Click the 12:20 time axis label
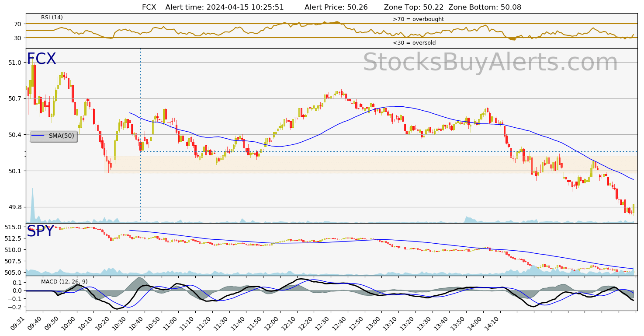The width and height of the screenshot is (644, 336). 305,322
